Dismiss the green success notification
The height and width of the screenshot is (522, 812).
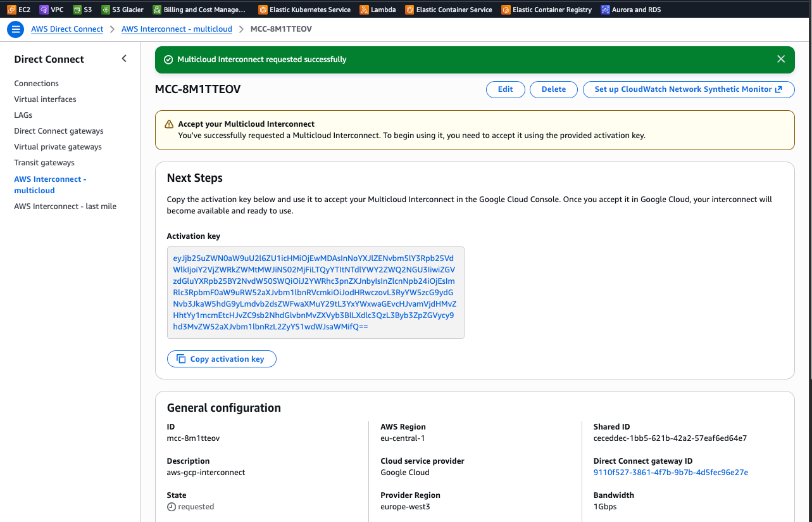click(x=781, y=59)
